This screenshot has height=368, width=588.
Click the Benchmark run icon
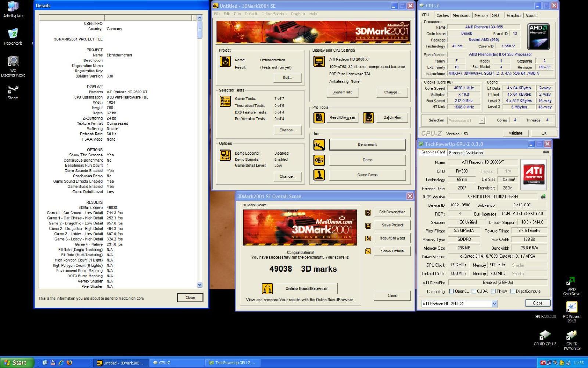tap(319, 145)
